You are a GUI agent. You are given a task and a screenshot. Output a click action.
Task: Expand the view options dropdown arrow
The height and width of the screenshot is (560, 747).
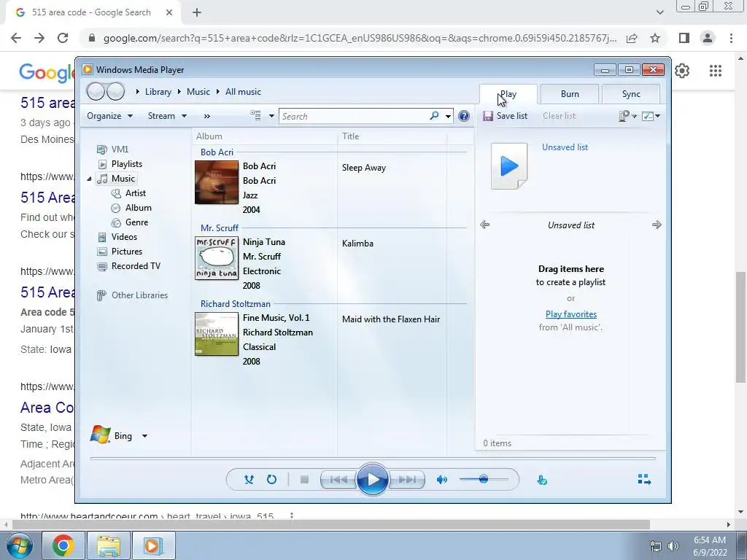271,116
